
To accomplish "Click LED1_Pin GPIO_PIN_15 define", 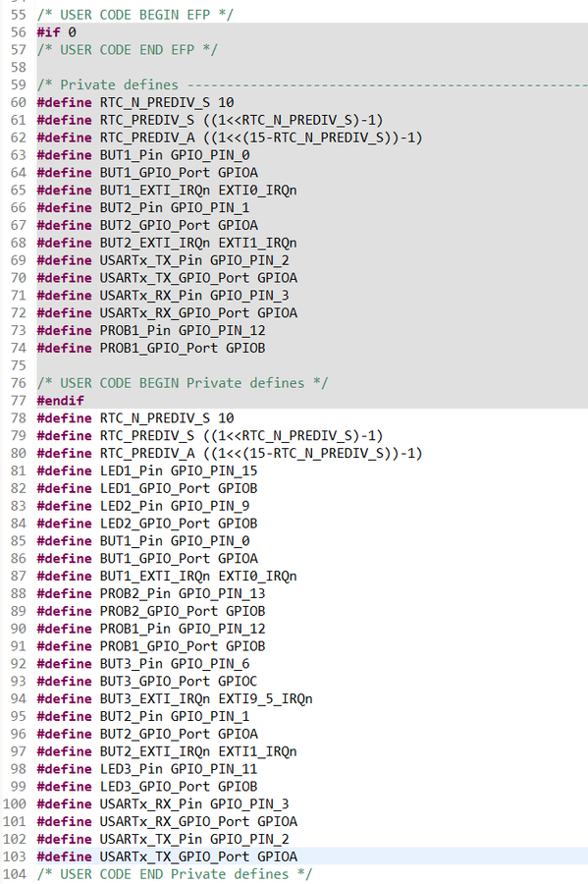I will click(147, 470).
